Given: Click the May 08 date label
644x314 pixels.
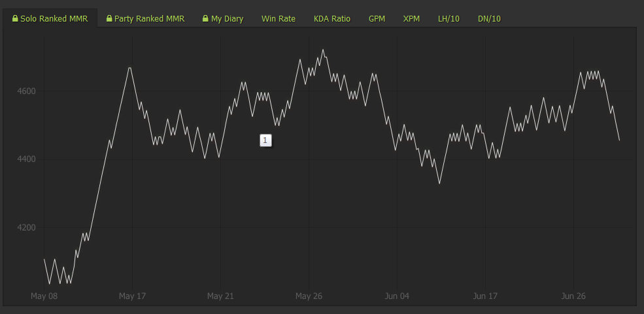Looking at the screenshot, I should [44, 296].
